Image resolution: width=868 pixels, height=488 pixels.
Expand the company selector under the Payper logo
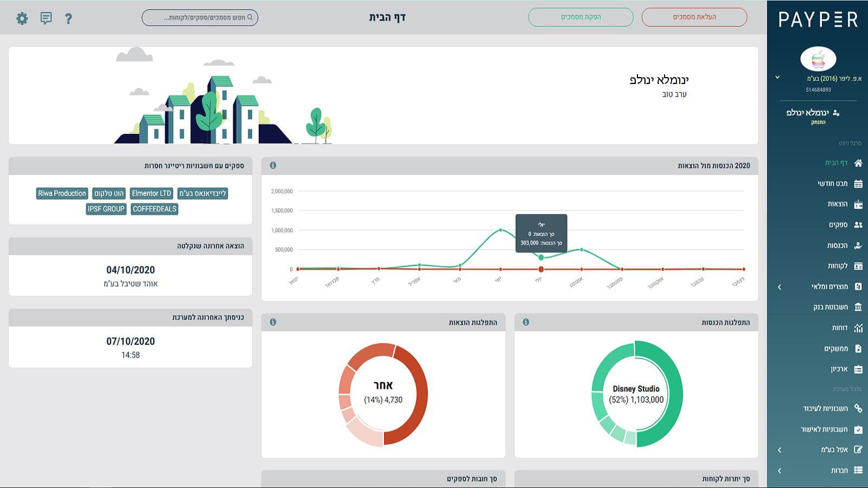(778, 77)
